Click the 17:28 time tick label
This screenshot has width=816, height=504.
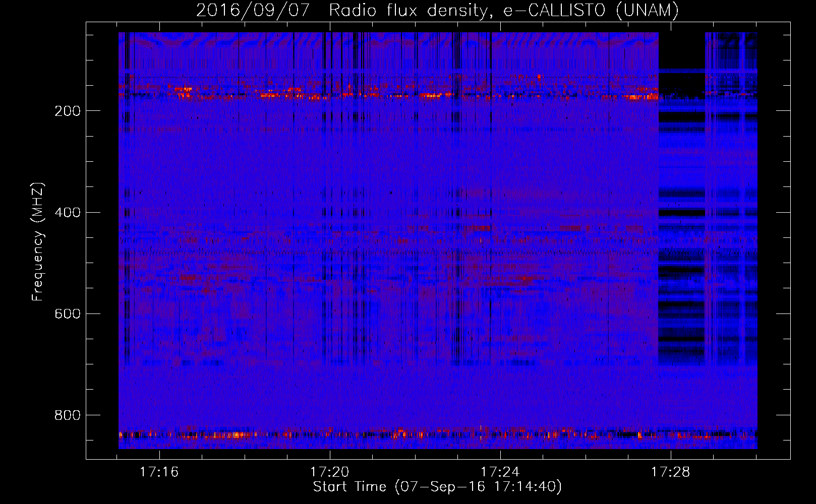(670, 472)
